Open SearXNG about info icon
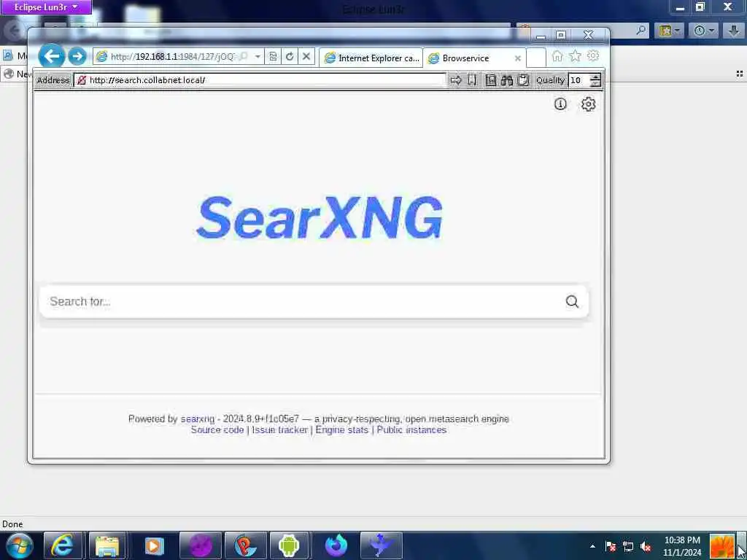This screenshot has width=747, height=560. (560, 104)
